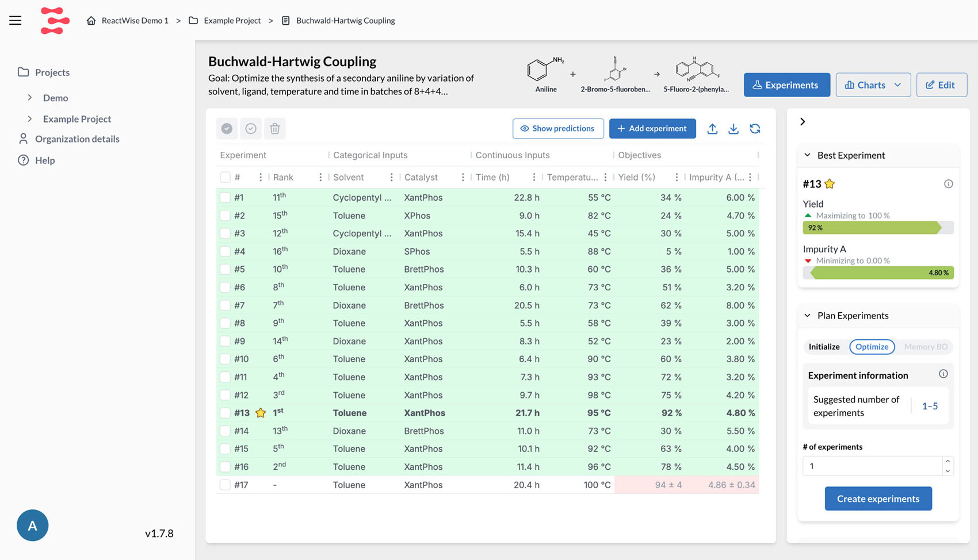Expand the Demo project tree item
Viewport: 978px width, 560px height.
coord(30,98)
